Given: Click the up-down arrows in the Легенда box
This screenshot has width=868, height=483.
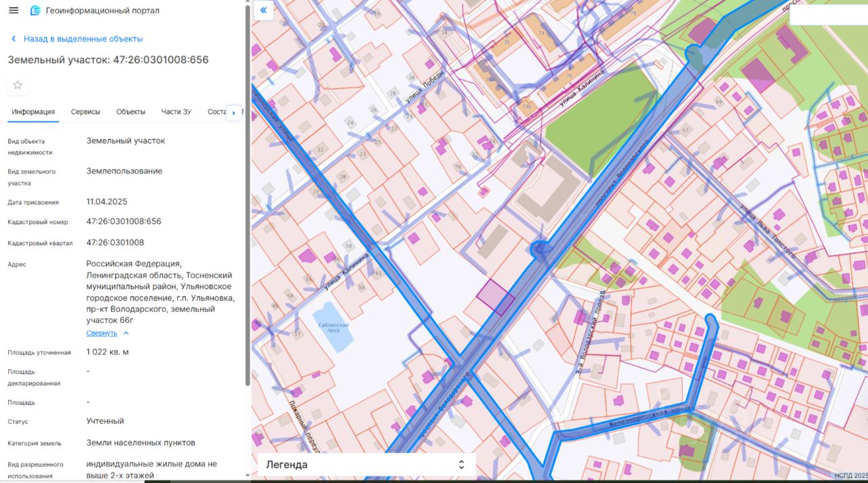Looking at the screenshot, I should 461,465.
